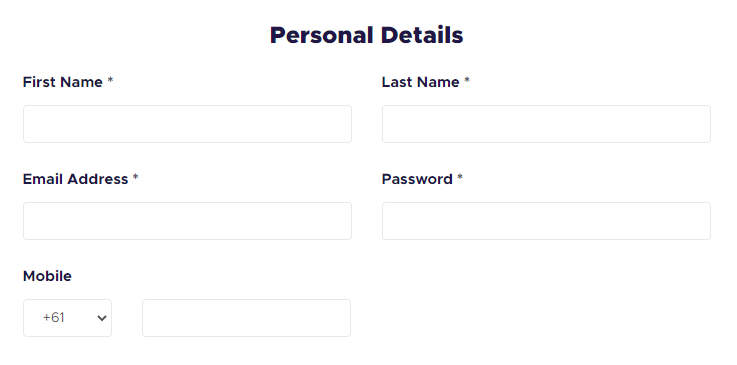Click the +61 text in the country selector
737x365 pixels.
tap(54, 318)
